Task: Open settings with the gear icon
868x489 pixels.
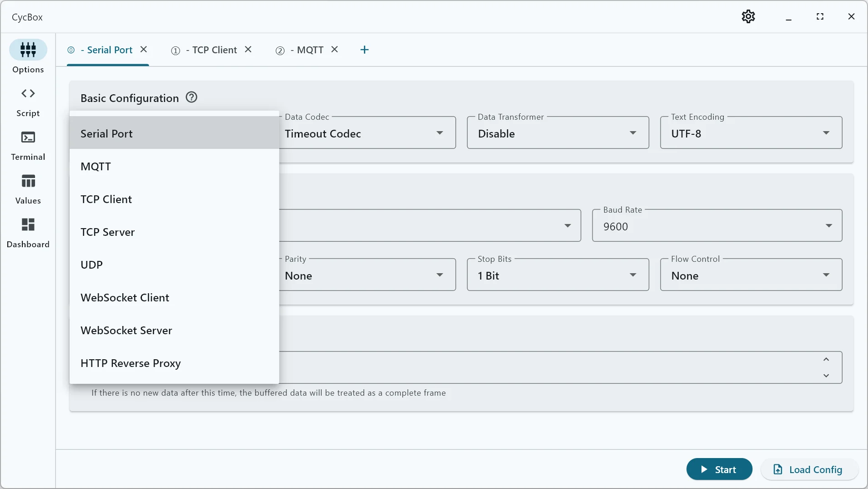Action: 748,17
